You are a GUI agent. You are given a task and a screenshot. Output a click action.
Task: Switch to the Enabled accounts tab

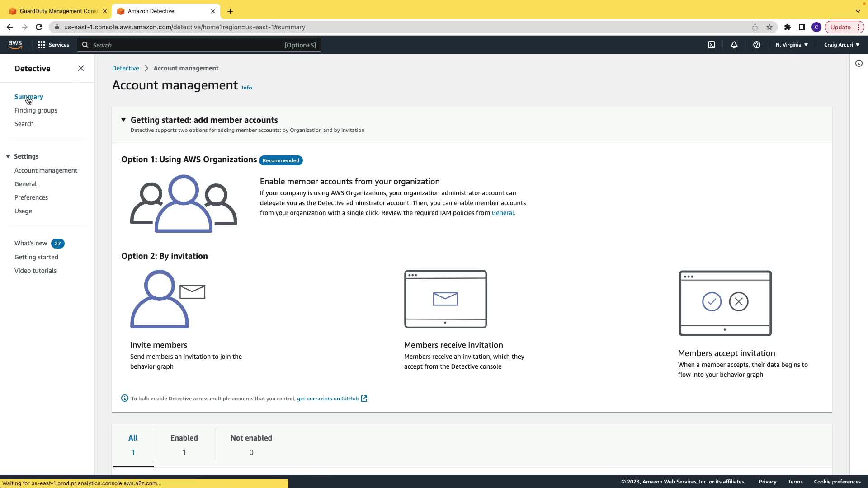pos(184,445)
